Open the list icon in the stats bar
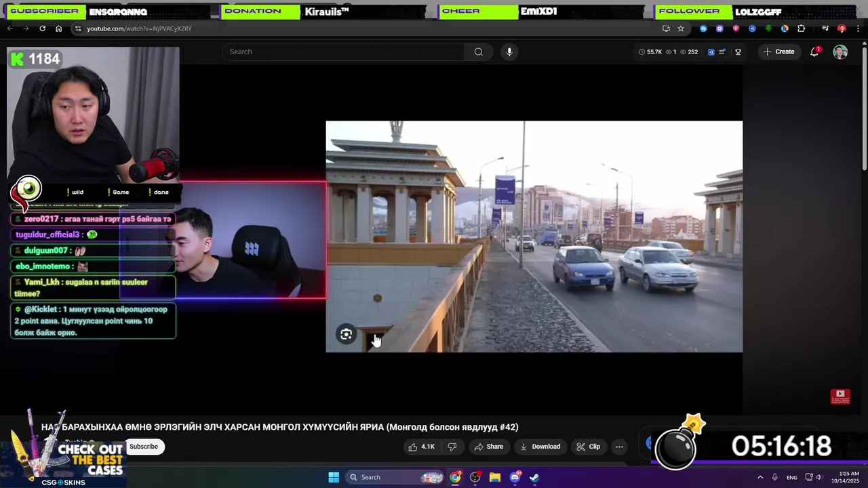 pos(722,52)
